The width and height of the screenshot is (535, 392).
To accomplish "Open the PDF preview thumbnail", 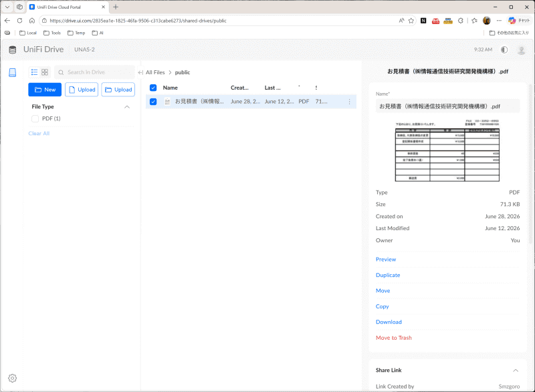I will click(x=447, y=151).
